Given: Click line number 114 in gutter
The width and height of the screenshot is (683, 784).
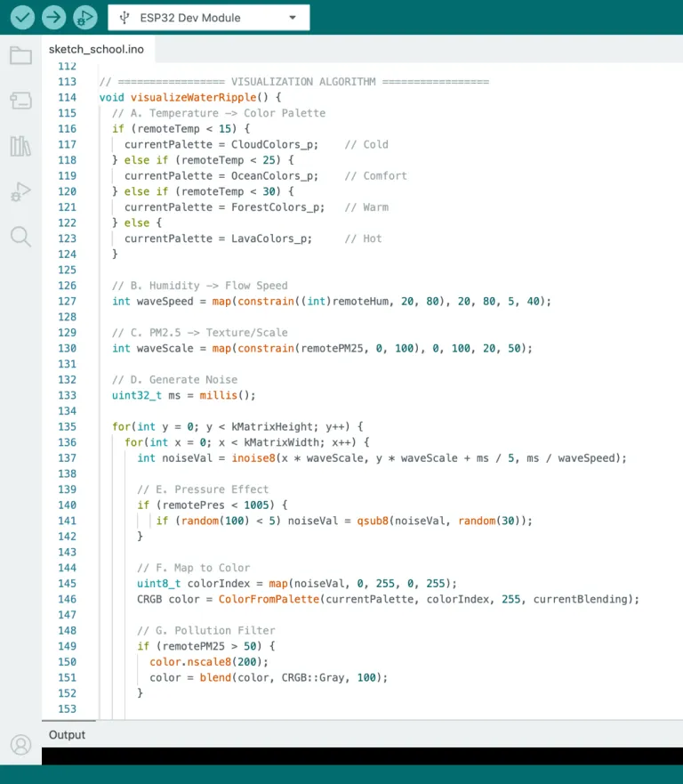Looking at the screenshot, I should pyautogui.click(x=67, y=98).
